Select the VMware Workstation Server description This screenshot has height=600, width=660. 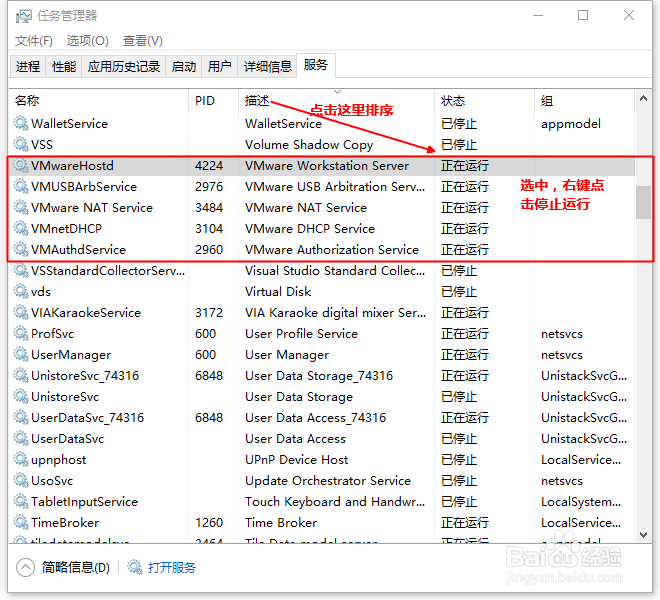point(327,165)
